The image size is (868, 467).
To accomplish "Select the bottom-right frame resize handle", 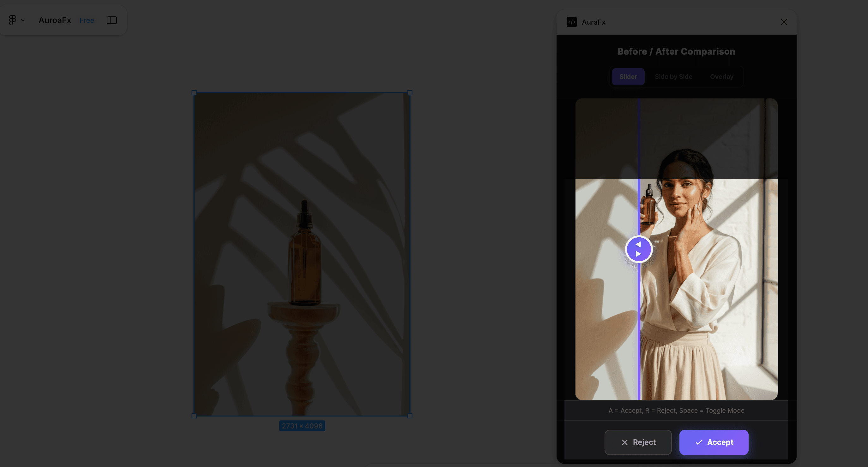I will [410, 416].
